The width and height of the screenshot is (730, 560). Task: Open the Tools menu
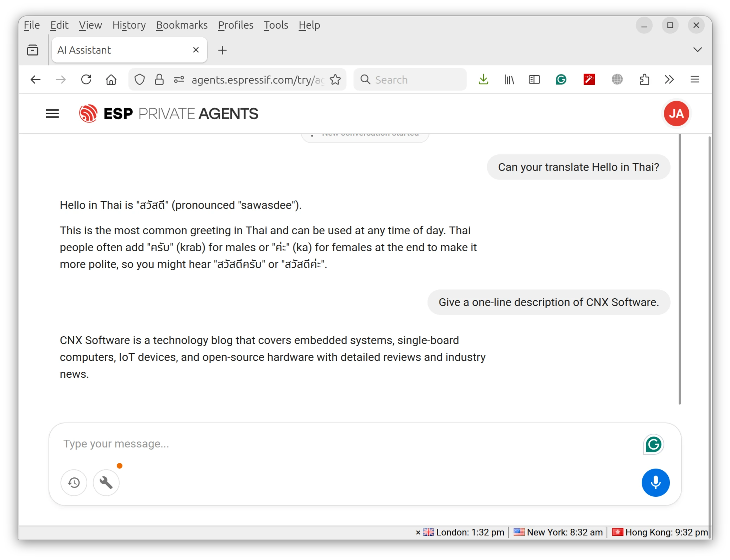click(276, 25)
